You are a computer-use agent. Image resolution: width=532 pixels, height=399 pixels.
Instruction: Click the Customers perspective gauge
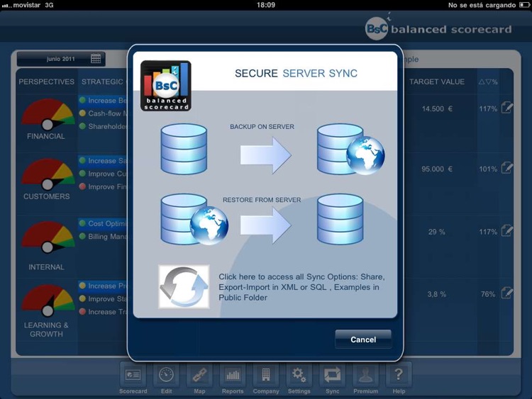48,174
